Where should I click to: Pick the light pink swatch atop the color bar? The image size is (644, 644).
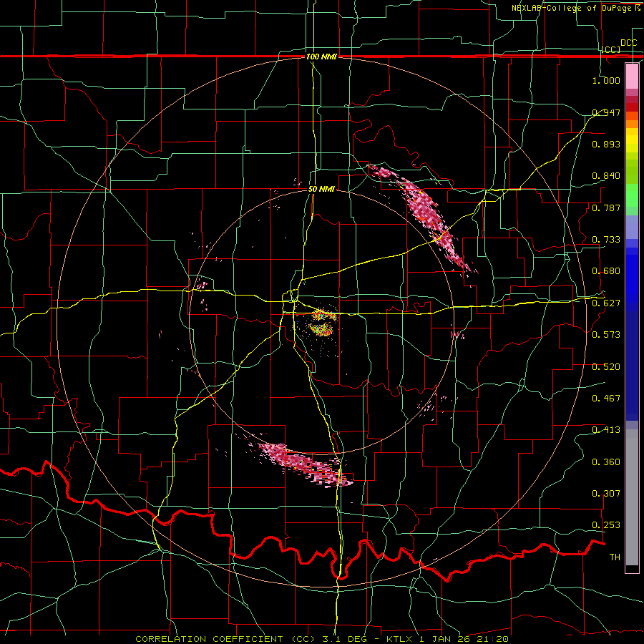[632, 77]
